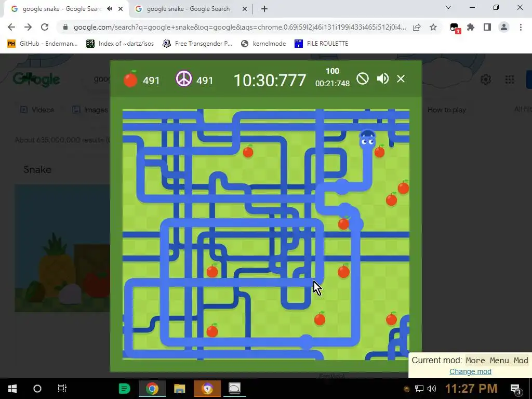
Task: Open Google apps grid
Action: click(x=510, y=79)
